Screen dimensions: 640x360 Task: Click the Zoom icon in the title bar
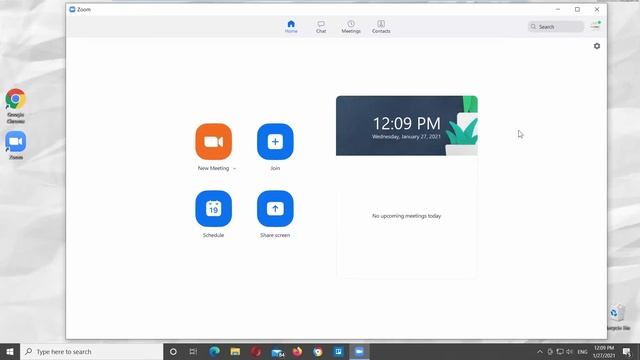click(72, 9)
